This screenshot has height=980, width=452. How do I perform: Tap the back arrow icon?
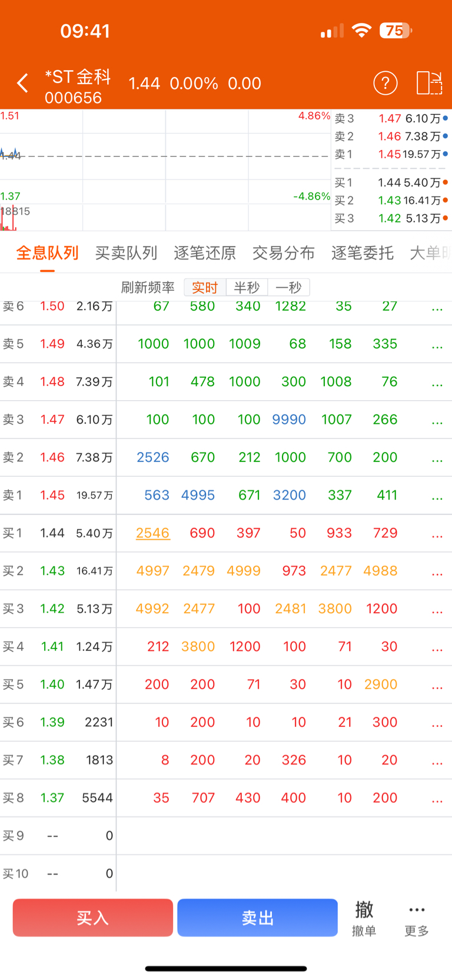(22, 83)
